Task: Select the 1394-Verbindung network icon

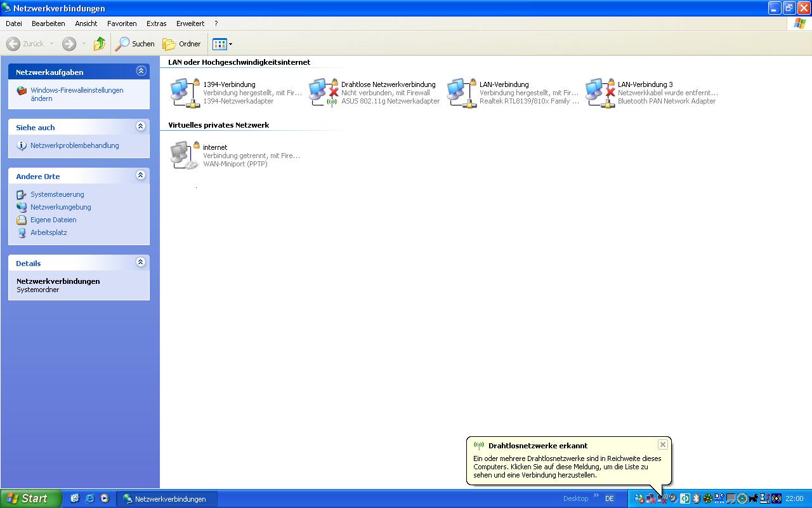Action: click(x=184, y=93)
